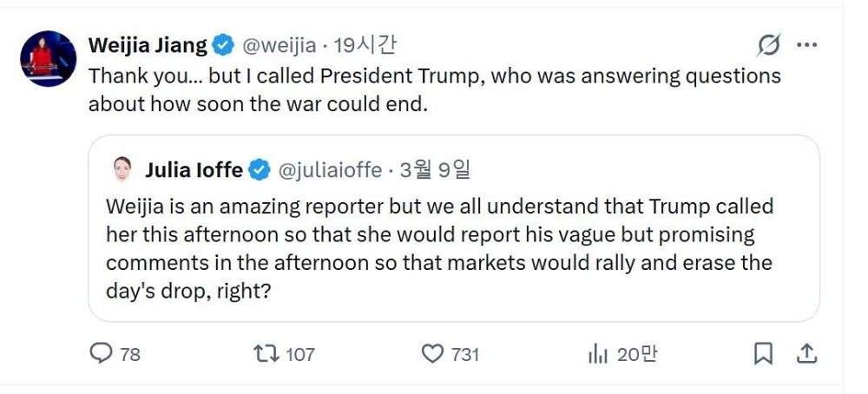Open the 19시간 timestamp link
Screen dimensions: 868x394
coord(365,45)
